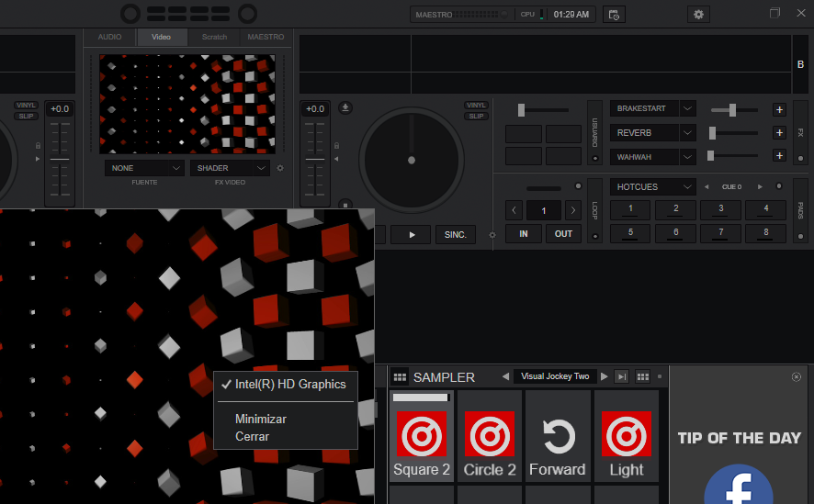Open the HOTCUES pad mode dropdown

(x=653, y=186)
